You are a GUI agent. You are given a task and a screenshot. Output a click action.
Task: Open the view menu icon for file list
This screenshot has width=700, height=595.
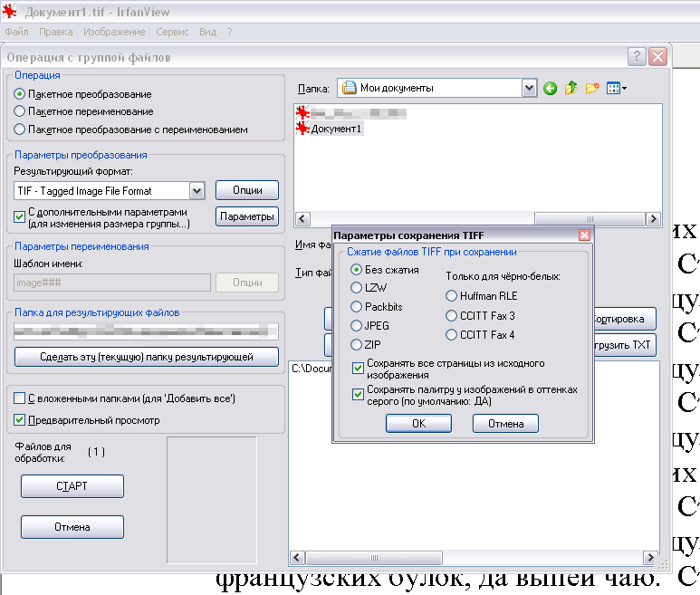(x=617, y=88)
